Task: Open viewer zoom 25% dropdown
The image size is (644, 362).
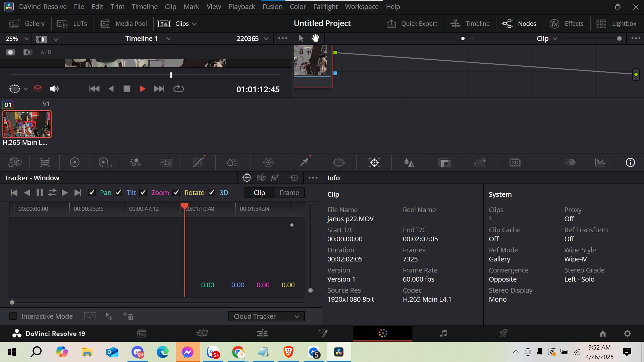Action: coord(17,39)
